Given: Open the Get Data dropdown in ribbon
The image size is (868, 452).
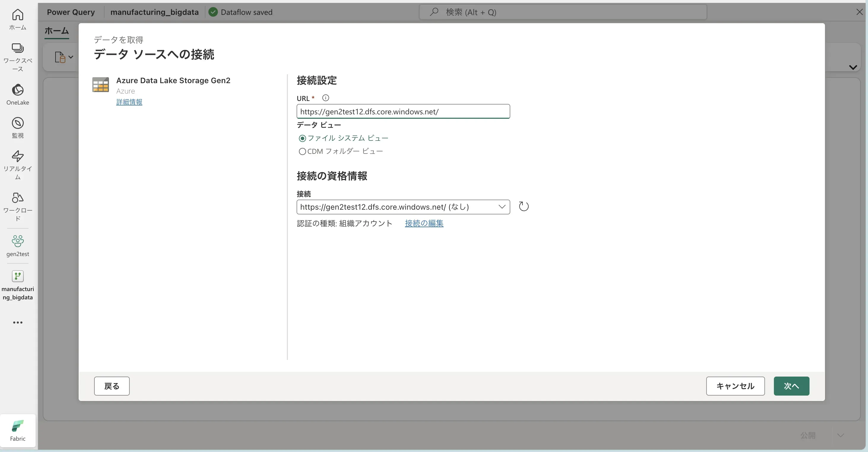Looking at the screenshot, I should tap(64, 57).
